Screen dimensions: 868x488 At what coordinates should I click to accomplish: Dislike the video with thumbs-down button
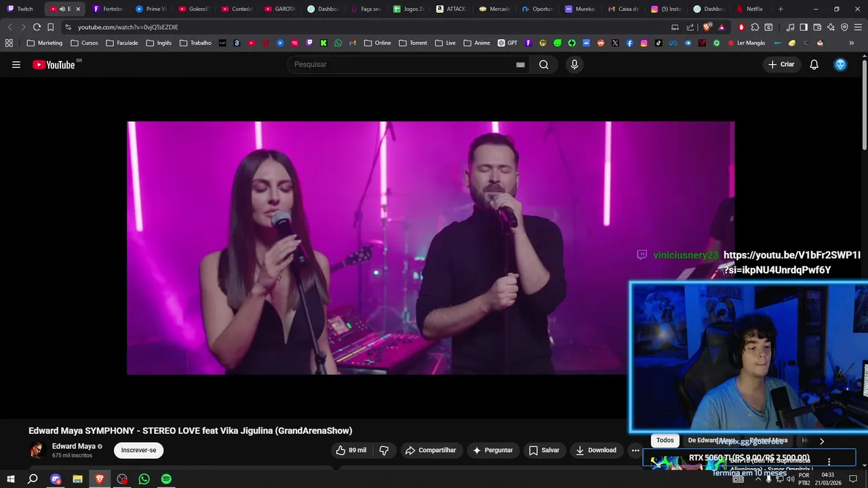[x=384, y=450]
